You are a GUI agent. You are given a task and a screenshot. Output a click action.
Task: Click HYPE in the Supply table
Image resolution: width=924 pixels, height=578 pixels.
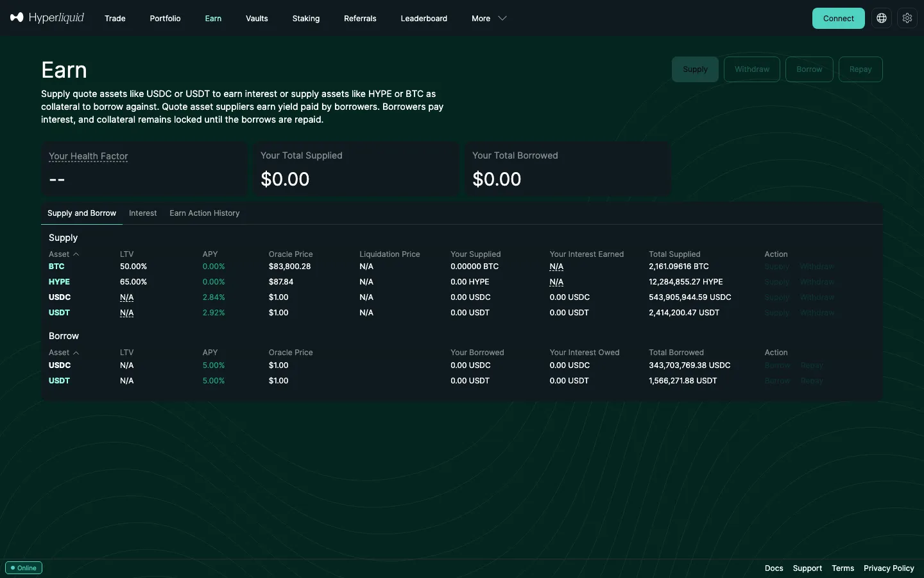click(x=59, y=282)
